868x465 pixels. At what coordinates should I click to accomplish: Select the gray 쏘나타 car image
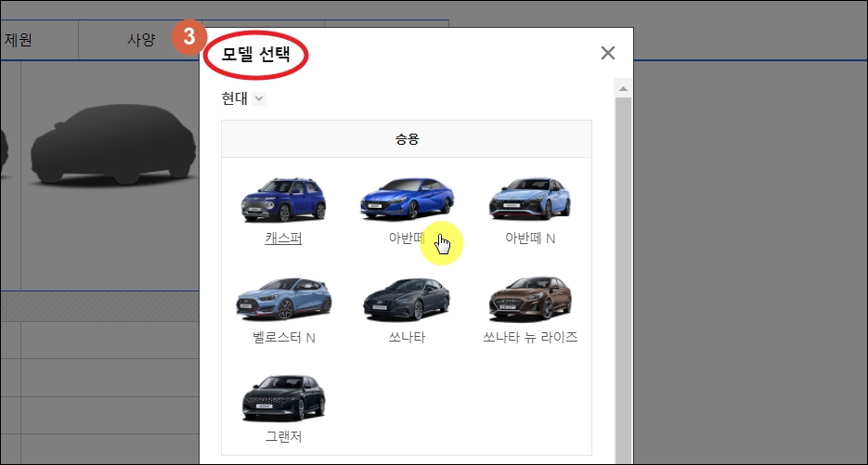point(407,299)
